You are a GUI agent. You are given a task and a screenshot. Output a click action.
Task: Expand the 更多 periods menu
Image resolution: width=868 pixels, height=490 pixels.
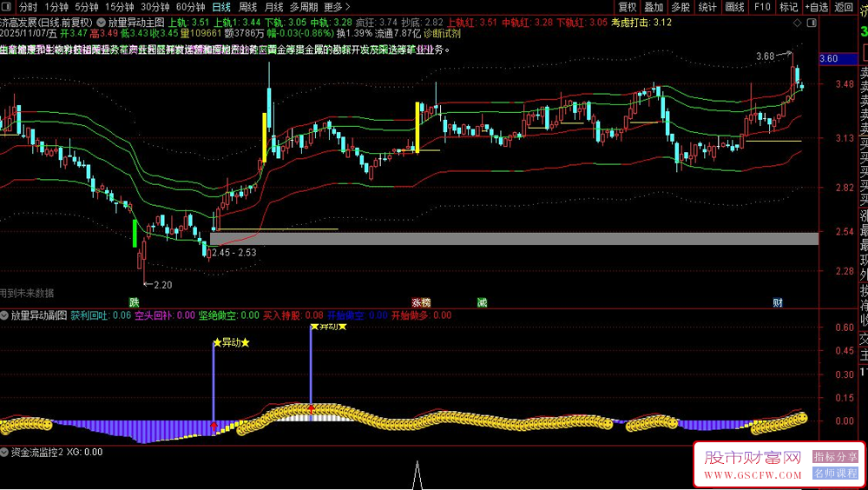(x=337, y=7)
